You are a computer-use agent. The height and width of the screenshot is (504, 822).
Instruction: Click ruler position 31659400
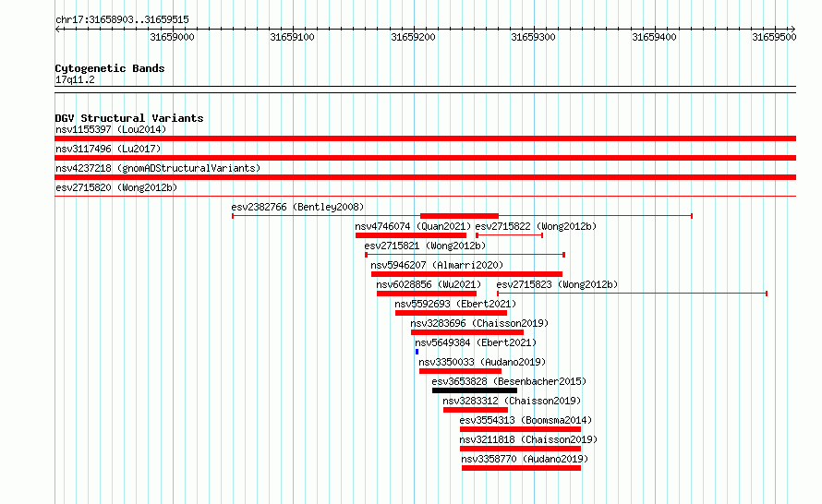tap(654, 37)
